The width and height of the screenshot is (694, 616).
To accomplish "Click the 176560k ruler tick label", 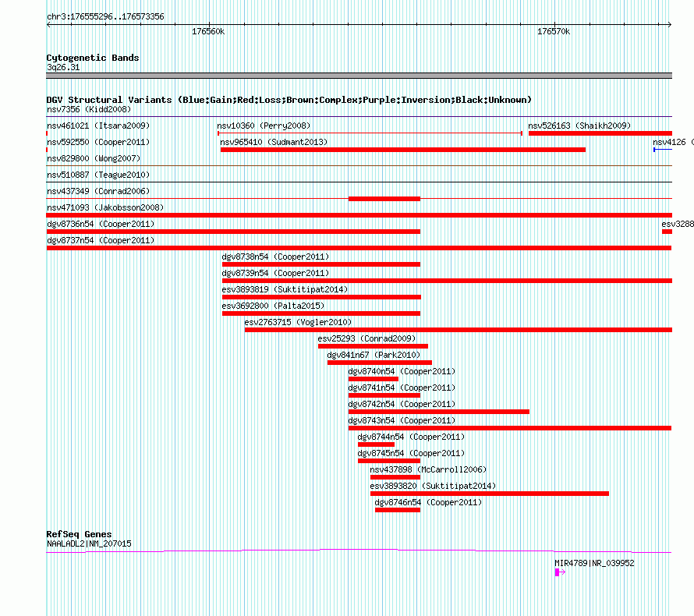I will coord(208,32).
